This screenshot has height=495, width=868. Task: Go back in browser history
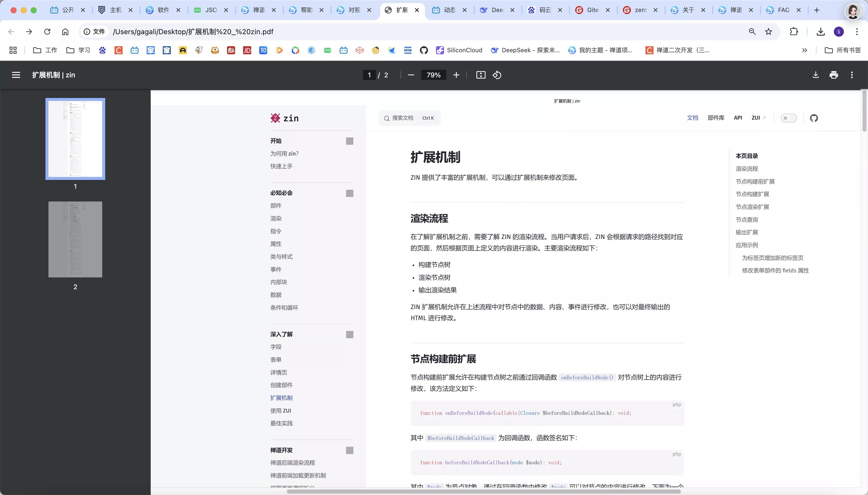[x=11, y=32]
